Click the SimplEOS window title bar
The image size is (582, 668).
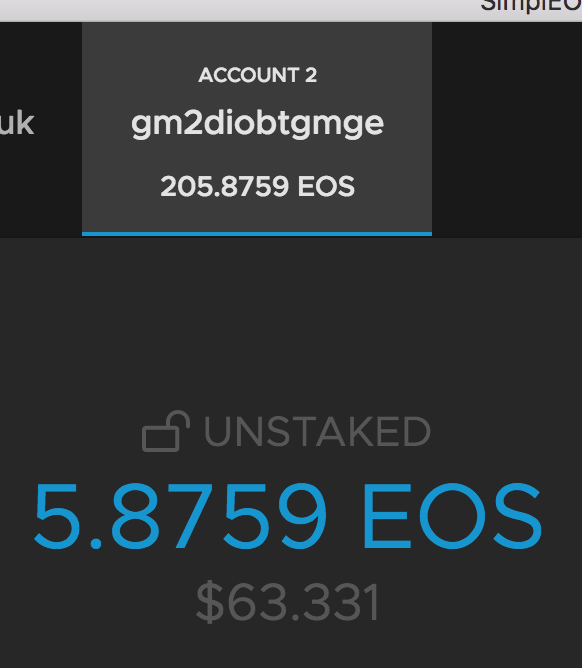pos(291,10)
